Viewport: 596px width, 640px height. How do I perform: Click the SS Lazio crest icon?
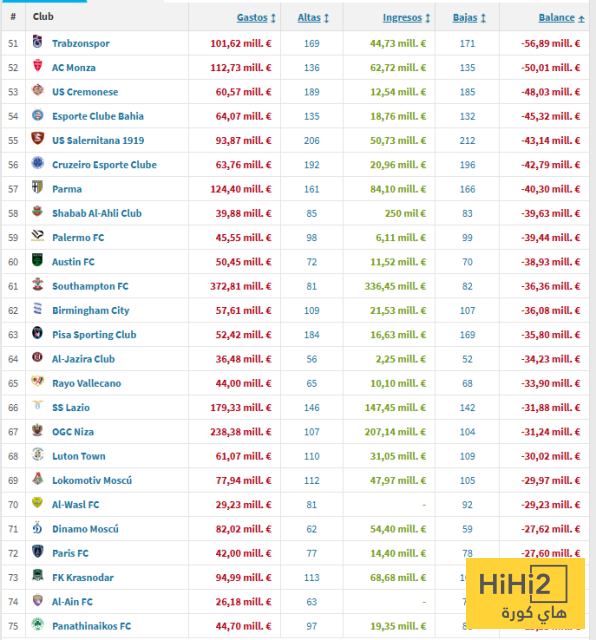(38, 405)
